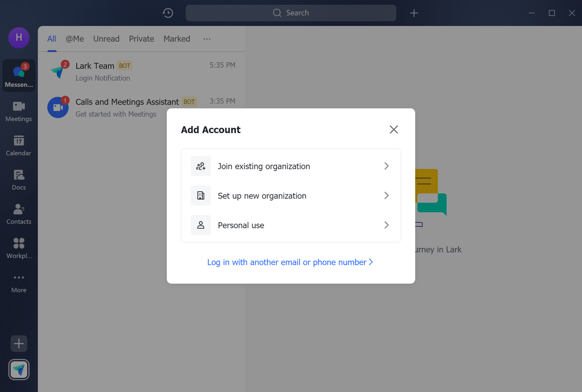The width and height of the screenshot is (582, 392).
Task: Switch to the Unread tab
Action: coord(106,39)
